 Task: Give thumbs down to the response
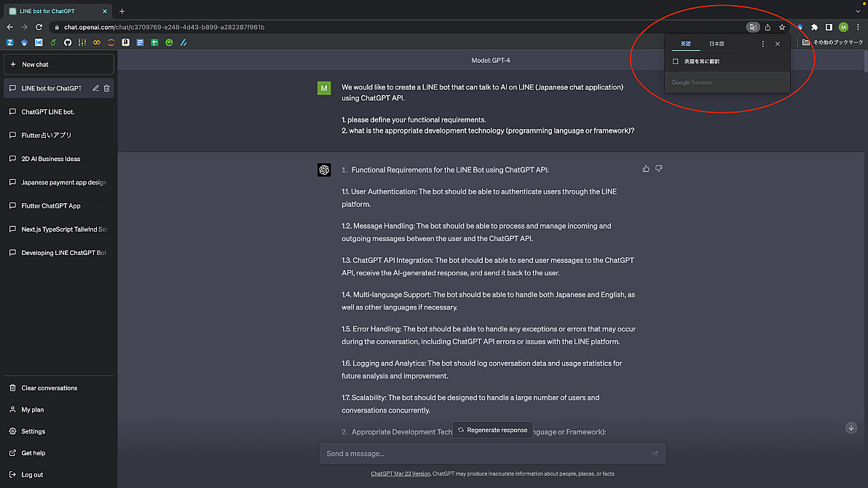click(659, 168)
